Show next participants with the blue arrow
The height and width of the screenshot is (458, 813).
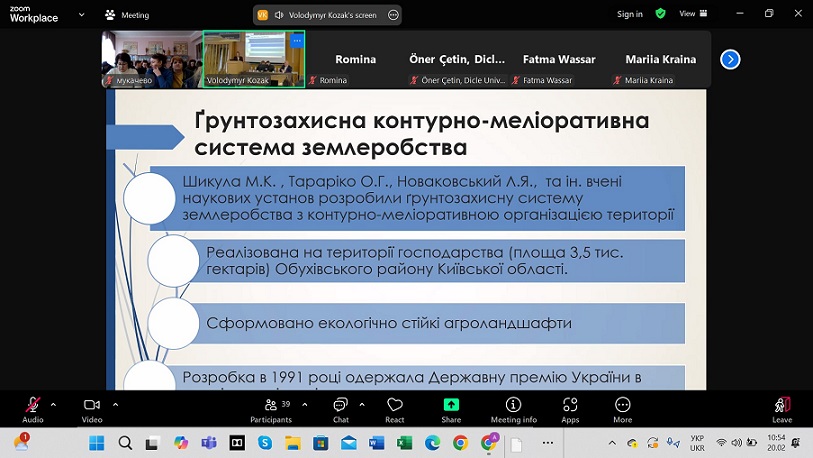pos(730,59)
